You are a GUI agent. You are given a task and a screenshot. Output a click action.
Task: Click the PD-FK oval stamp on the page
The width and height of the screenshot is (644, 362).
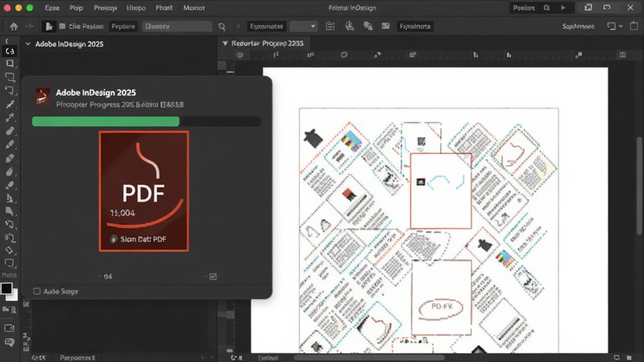(441, 308)
